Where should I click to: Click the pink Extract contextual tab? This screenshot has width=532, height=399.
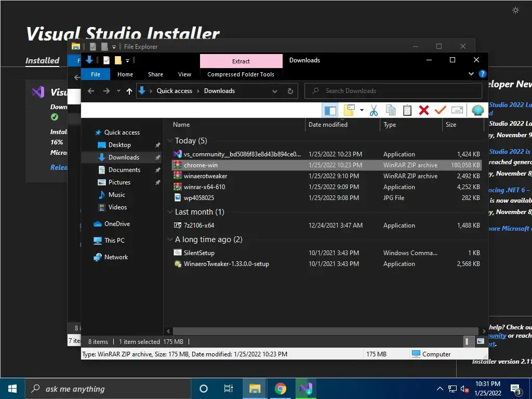(241, 61)
